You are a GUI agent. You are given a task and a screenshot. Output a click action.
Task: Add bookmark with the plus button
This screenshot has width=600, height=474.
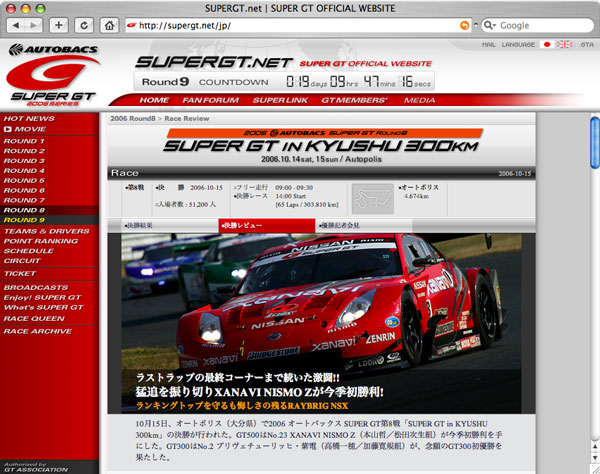(59, 26)
